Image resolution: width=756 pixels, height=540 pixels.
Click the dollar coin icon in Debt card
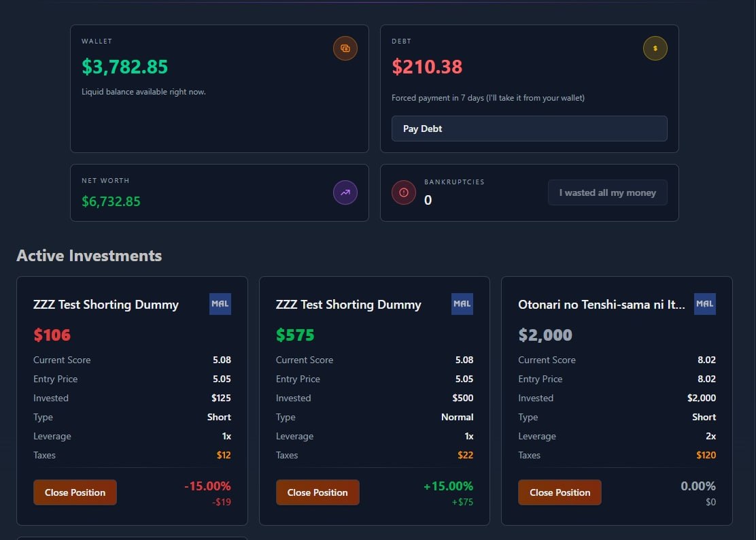[655, 48]
